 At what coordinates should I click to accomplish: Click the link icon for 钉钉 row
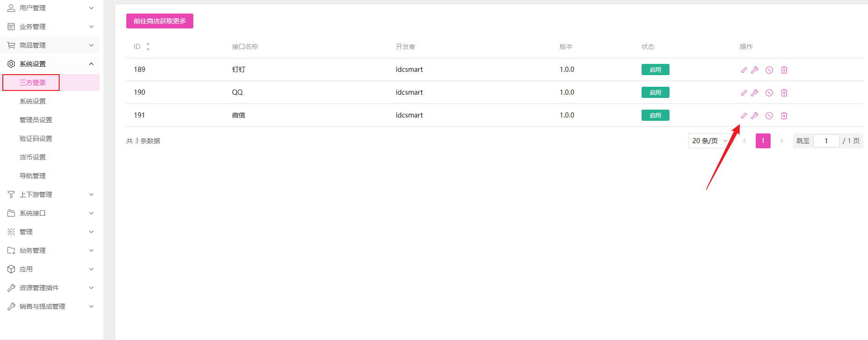click(x=744, y=70)
